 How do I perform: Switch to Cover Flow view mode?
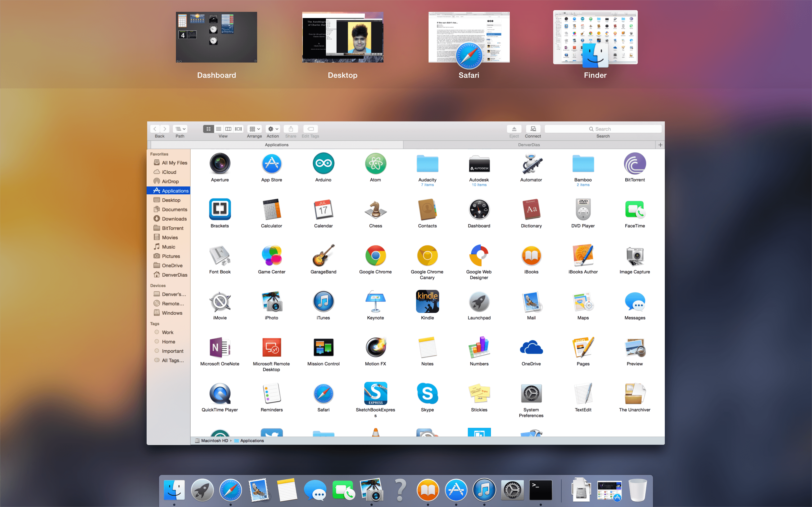238,129
